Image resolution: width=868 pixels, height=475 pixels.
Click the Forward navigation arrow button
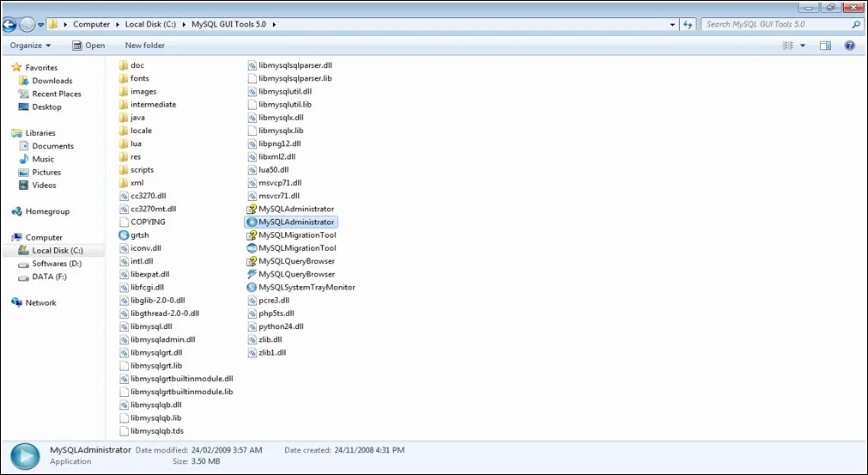27,24
